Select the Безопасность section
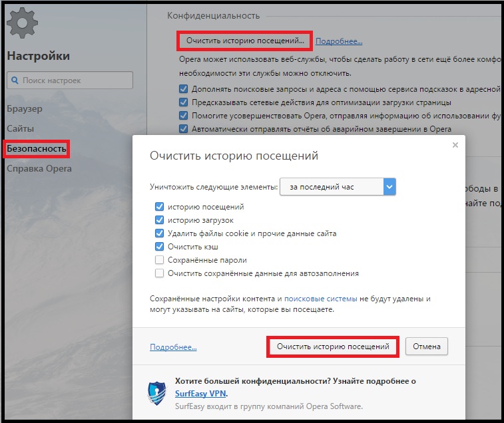Image resolution: width=504 pixels, height=423 pixels. click(x=37, y=149)
